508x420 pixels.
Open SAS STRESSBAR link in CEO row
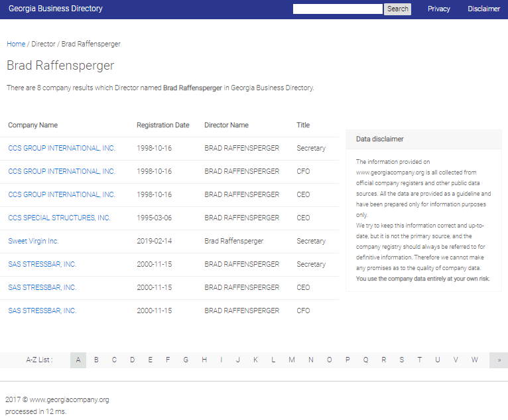[42, 287]
